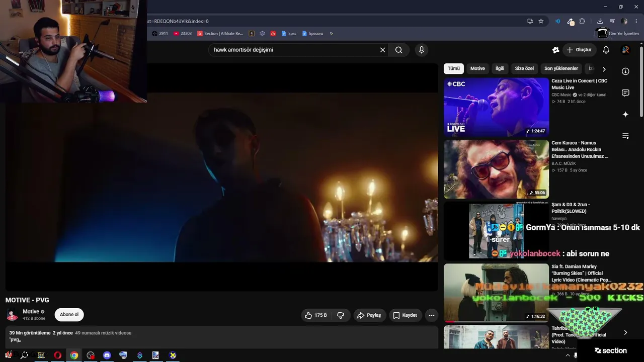Viewport: 644px width, 362px height.
Task: Open the Tüm Yer İşaretleri bookmarks folder
Action: pos(618,34)
